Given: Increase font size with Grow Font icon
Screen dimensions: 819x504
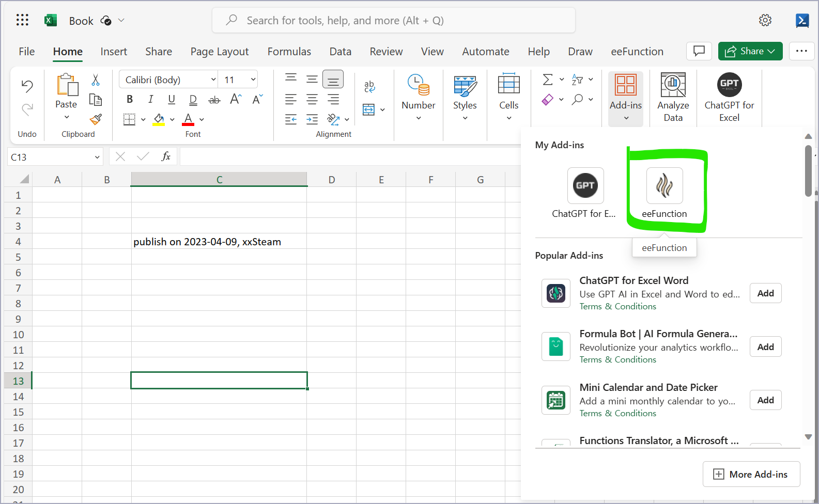Looking at the screenshot, I should coord(236,99).
